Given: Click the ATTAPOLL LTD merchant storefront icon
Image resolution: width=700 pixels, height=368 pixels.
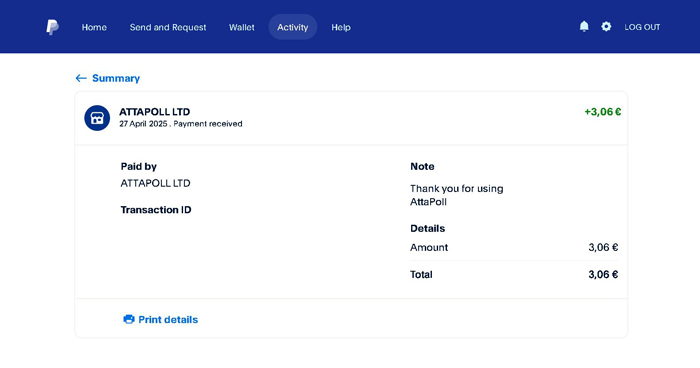Looking at the screenshot, I should 97,118.
